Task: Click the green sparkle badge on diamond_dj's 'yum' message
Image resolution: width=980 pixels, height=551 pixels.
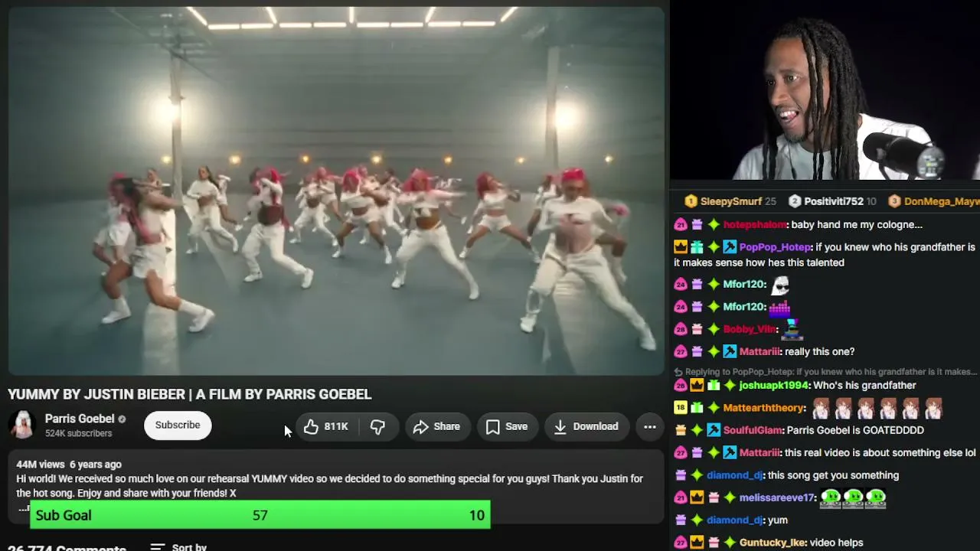Action: pyautogui.click(x=697, y=520)
